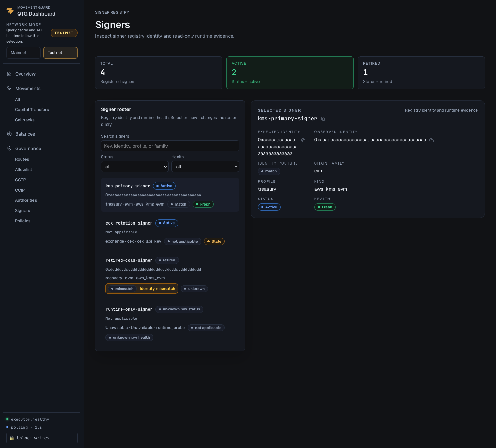Image resolution: width=496 pixels, height=448 pixels.
Task: Click the evm chain family value
Action: [319, 171]
